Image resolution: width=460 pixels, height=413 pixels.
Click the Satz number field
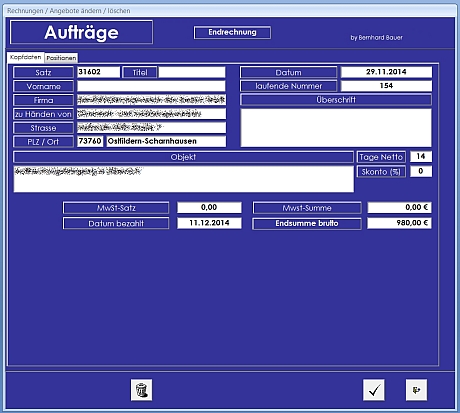[98, 72]
